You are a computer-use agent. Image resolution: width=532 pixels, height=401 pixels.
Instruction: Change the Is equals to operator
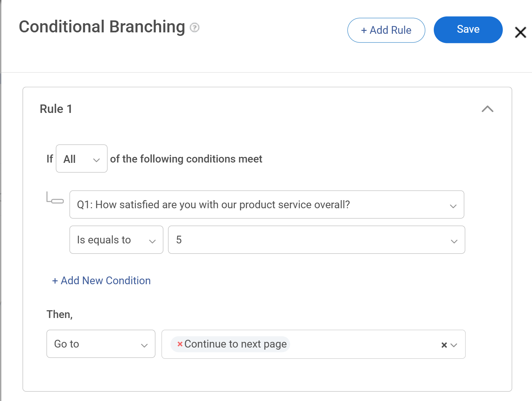tap(116, 240)
